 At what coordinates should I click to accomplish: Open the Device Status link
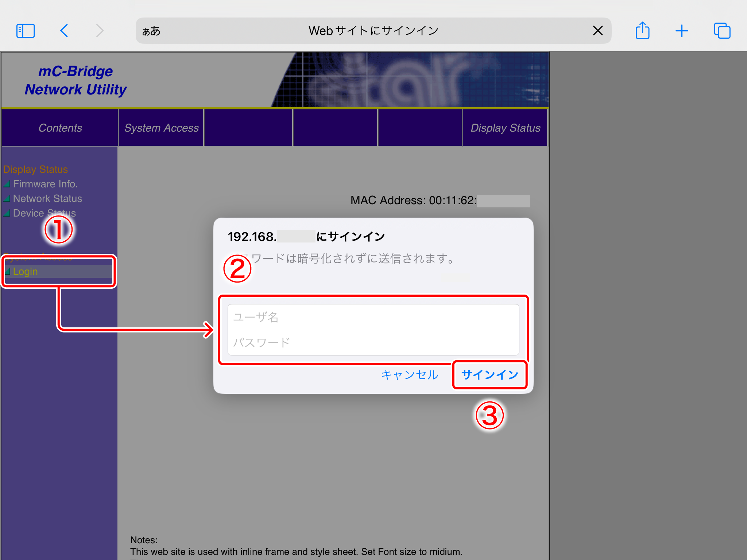pos(44,213)
